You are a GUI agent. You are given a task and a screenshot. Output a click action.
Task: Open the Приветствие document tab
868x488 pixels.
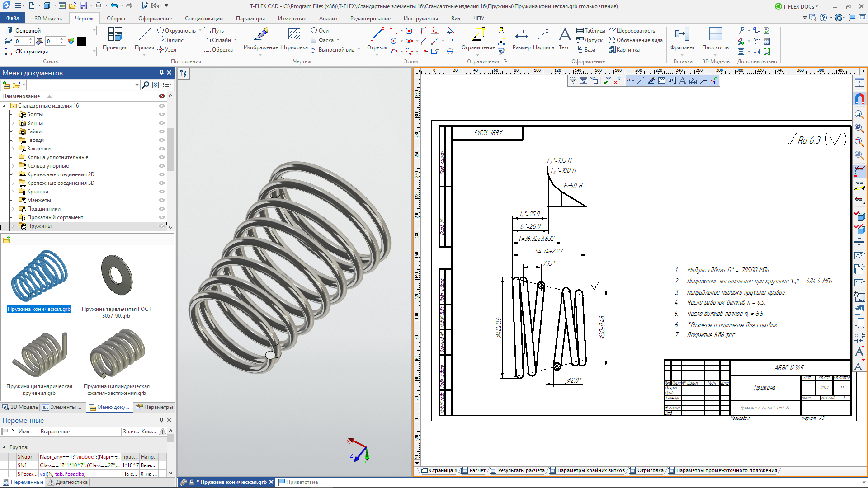tap(298, 482)
